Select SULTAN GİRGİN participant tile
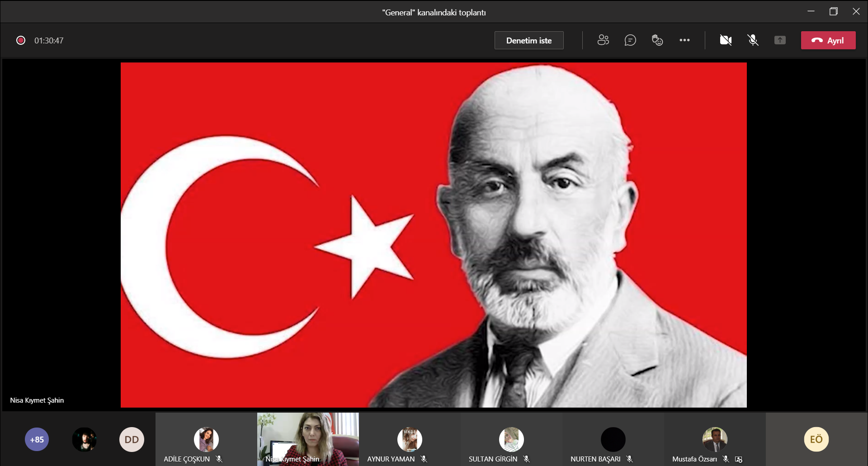This screenshot has height=466, width=868. pyautogui.click(x=511, y=439)
